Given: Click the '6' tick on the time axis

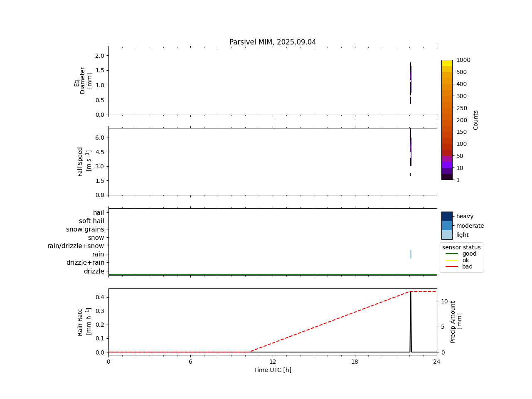Looking at the screenshot, I should 190,362.
